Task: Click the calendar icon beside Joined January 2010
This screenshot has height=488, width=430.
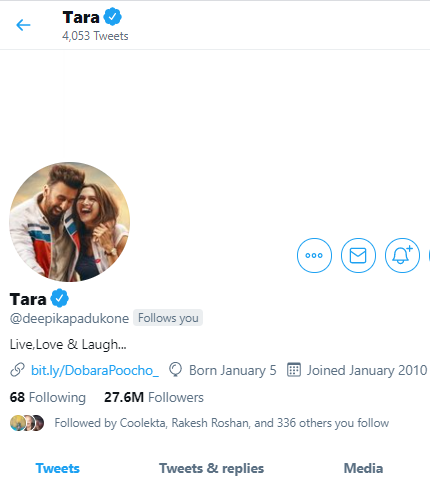Action: [x=294, y=370]
